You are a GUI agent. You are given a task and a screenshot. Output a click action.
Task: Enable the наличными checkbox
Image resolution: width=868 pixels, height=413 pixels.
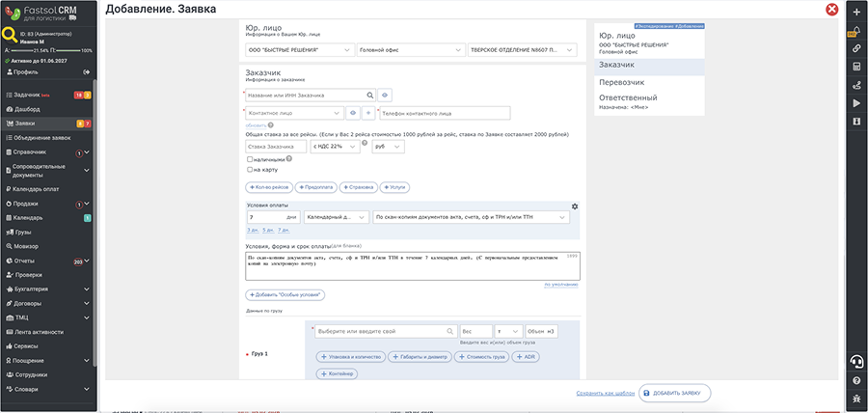[251, 159]
